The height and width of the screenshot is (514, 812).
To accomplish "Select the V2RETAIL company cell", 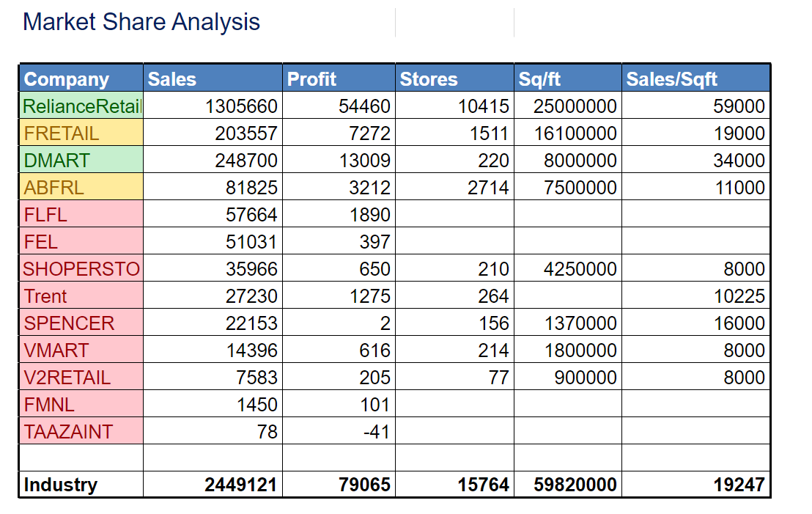I will [x=81, y=377].
